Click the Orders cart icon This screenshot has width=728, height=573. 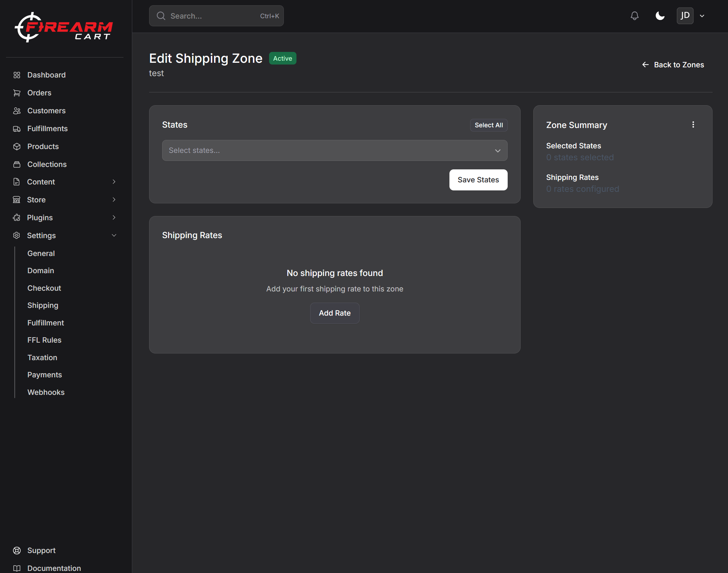(x=16, y=93)
